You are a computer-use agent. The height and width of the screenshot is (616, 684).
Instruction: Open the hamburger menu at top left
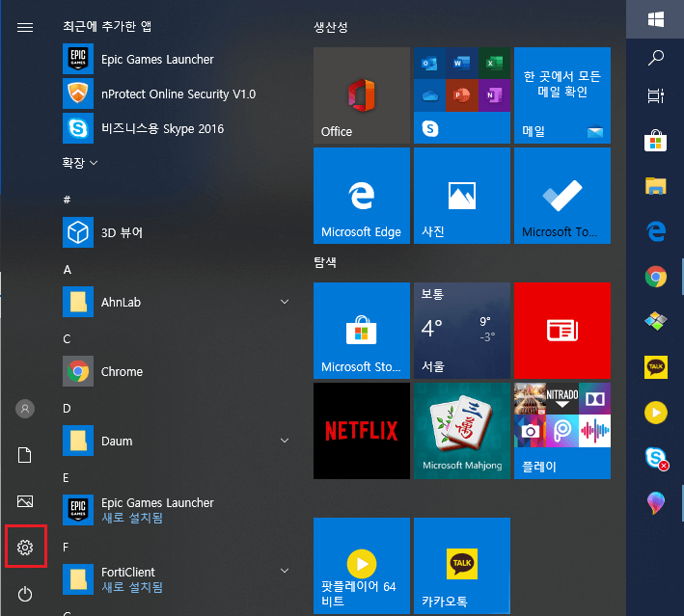(x=25, y=27)
